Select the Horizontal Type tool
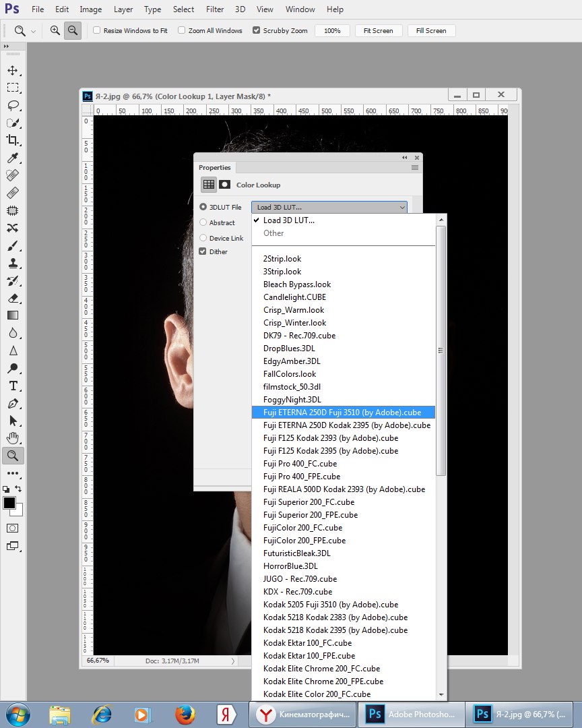This screenshot has width=582, height=728. (13, 386)
